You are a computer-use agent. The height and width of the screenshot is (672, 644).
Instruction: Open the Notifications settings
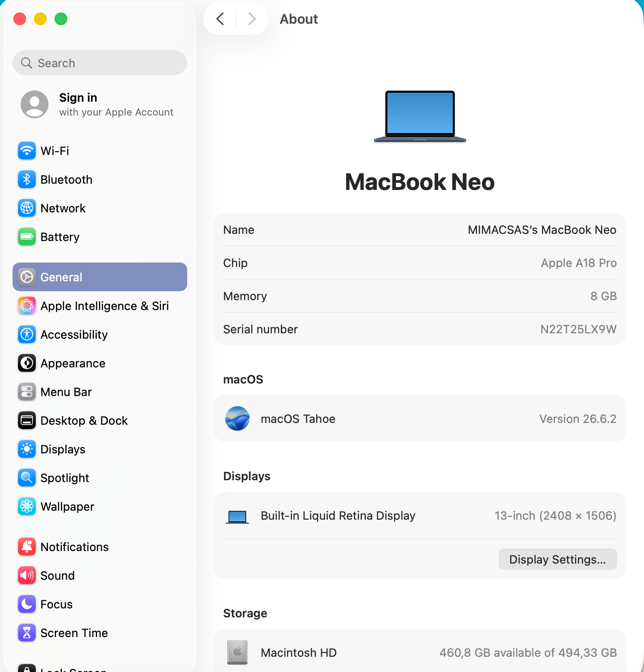pyautogui.click(x=100, y=547)
